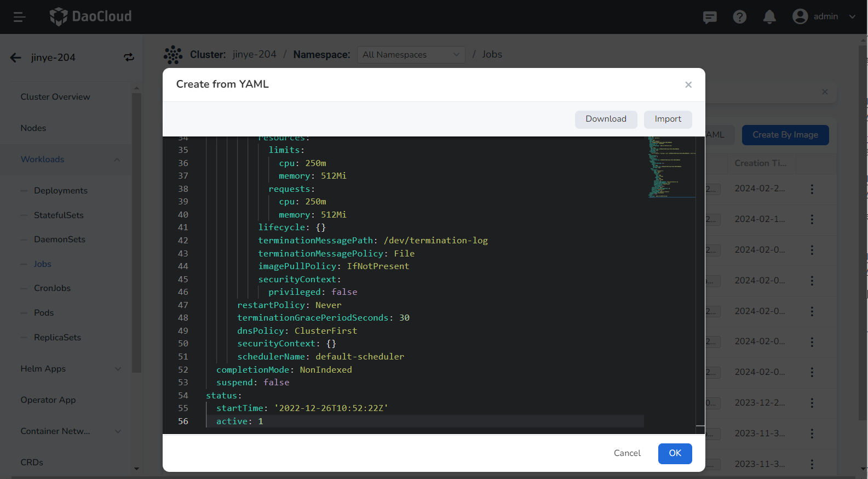Image resolution: width=868 pixels, height=479 pixels.
Task: Click the Download button
Action: [606, 119]
